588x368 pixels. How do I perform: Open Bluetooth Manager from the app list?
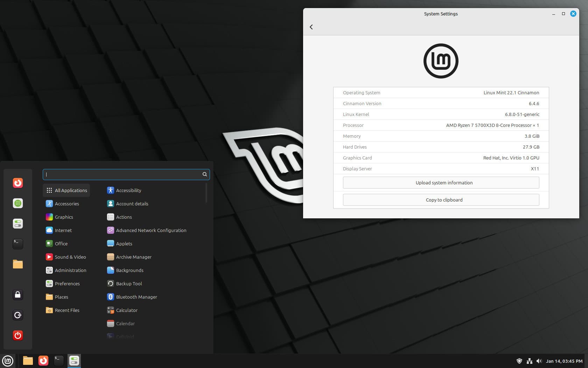[x=136, y=297]
